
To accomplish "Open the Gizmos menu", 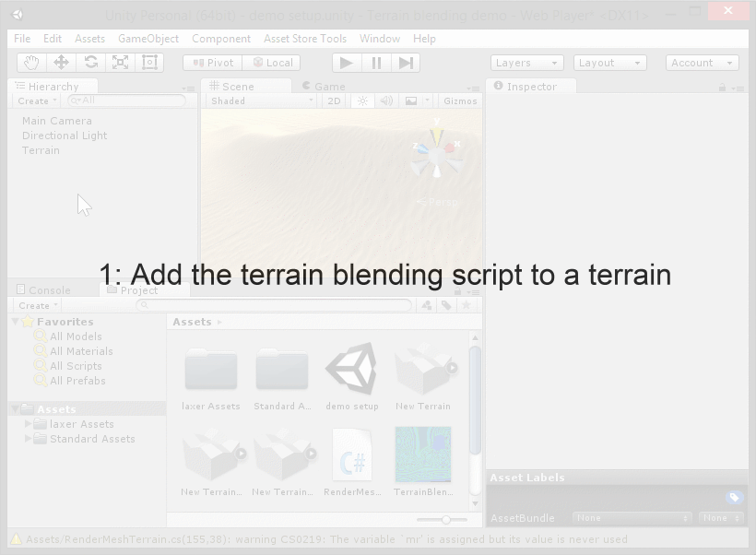I will [460, 100].
